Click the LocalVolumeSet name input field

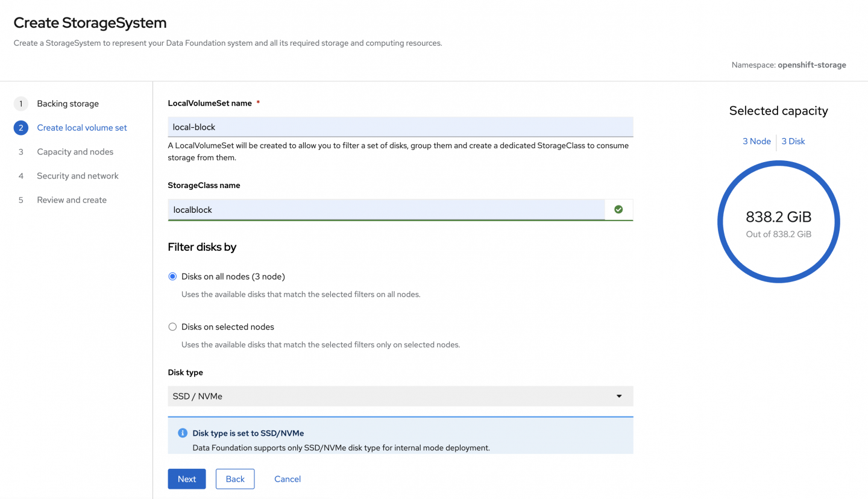coord(400,127)
